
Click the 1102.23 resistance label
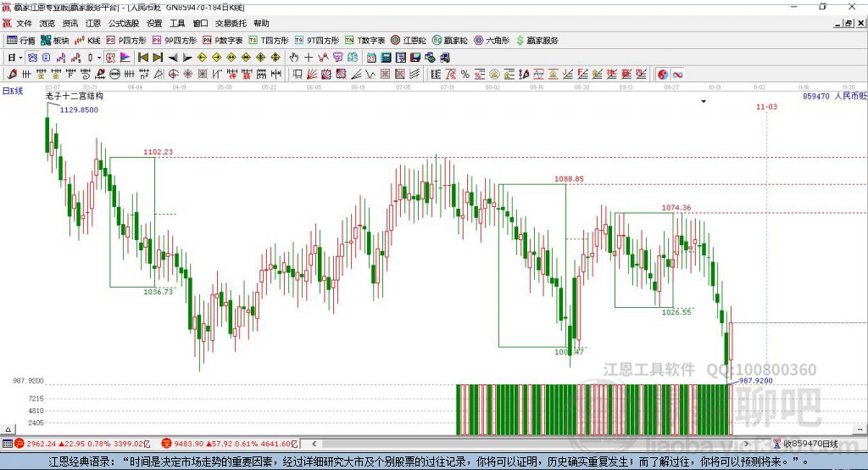pyautogui.click(x=159, y=152)
